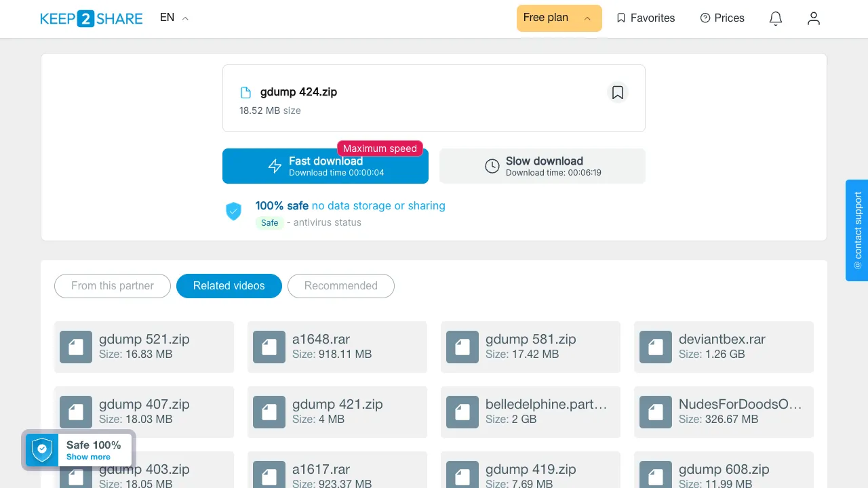Open the gdump 403.zip file name

(x=144, y=469)
